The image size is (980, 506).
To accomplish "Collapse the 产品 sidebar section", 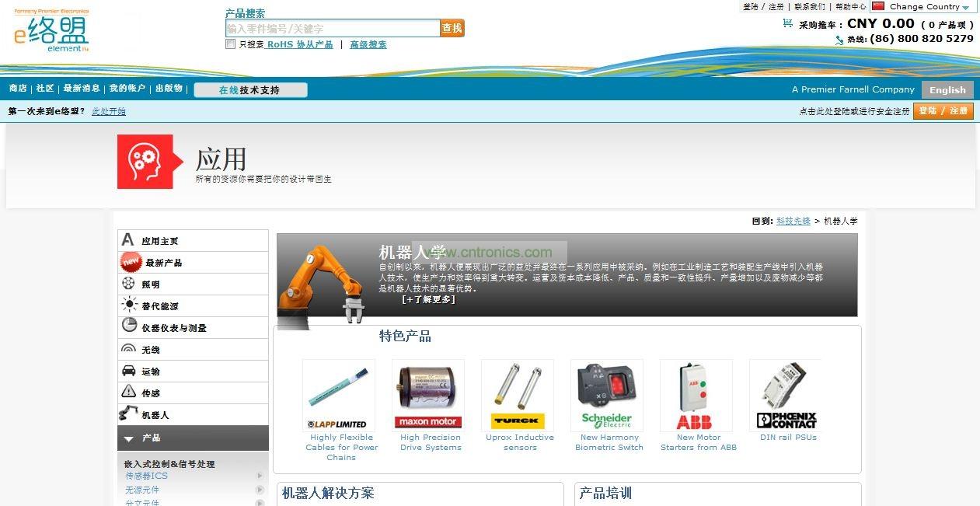I will 129,438.
